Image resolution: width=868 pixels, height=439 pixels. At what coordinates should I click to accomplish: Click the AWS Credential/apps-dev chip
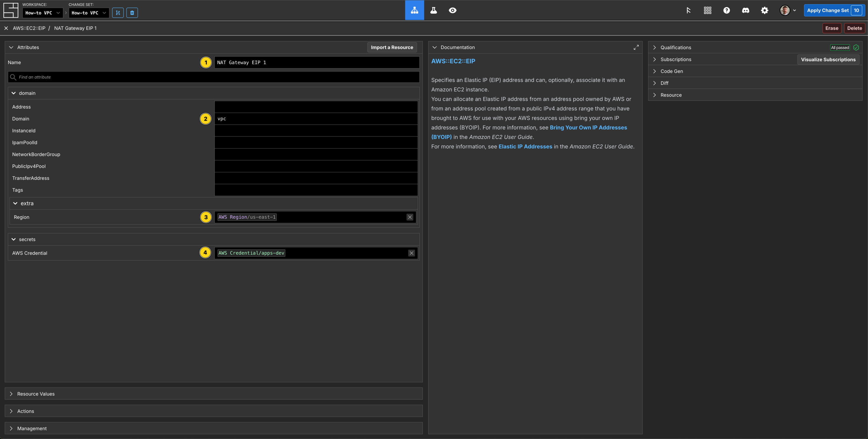tap(251, 253)
